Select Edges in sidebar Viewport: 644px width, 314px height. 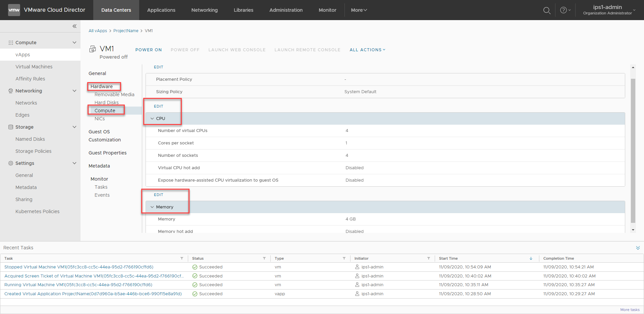pos(22,115)
